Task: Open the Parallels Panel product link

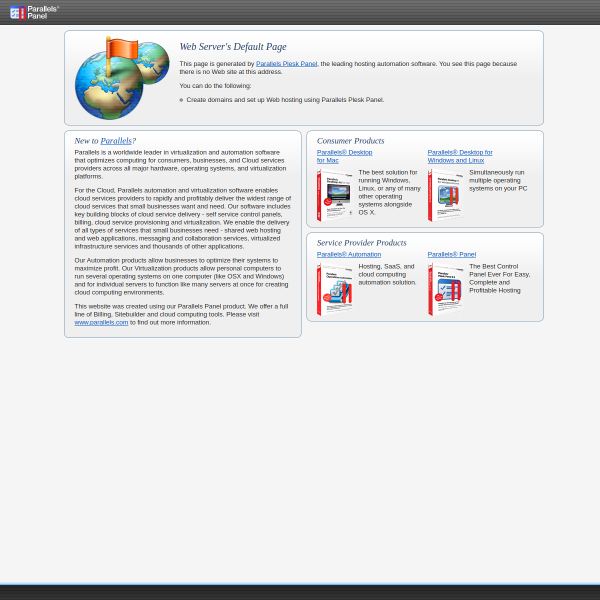Action: tap(452, 254)
